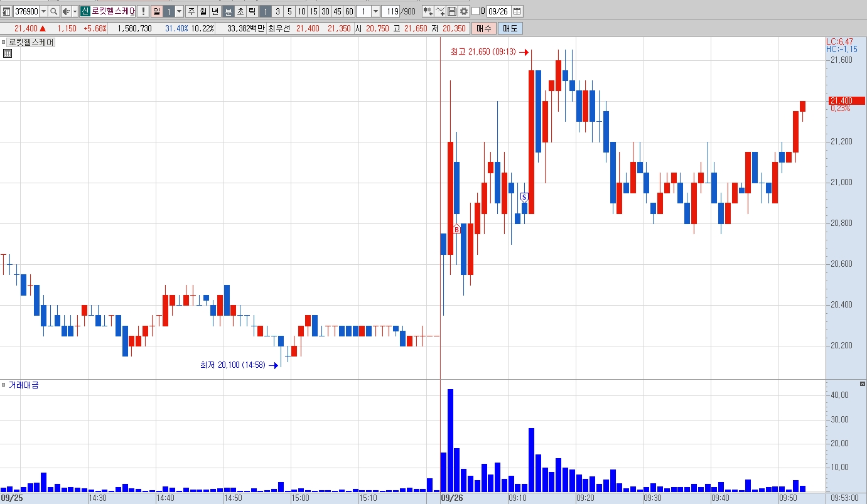Open the sound options dropdown arrow

tap(75, 11)
